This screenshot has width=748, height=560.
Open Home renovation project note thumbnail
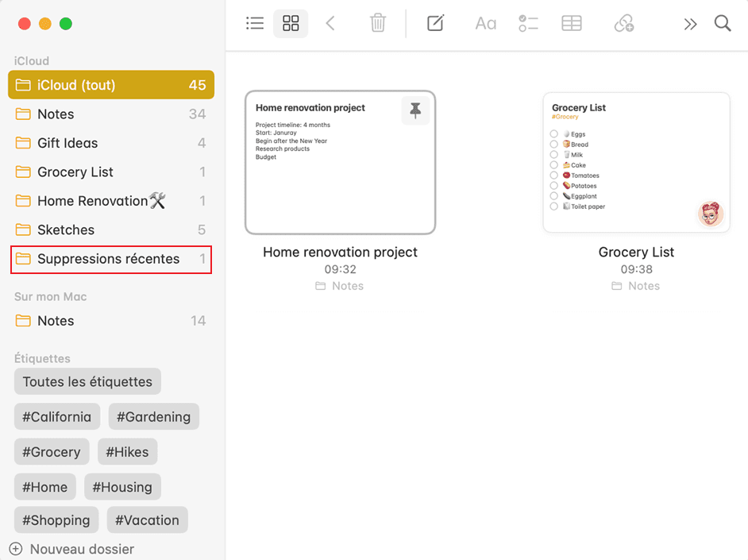340,163
